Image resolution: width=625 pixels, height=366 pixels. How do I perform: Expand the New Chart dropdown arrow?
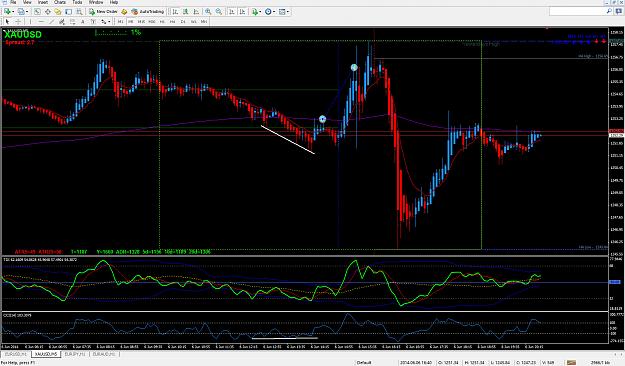click(x=13, y=12)
